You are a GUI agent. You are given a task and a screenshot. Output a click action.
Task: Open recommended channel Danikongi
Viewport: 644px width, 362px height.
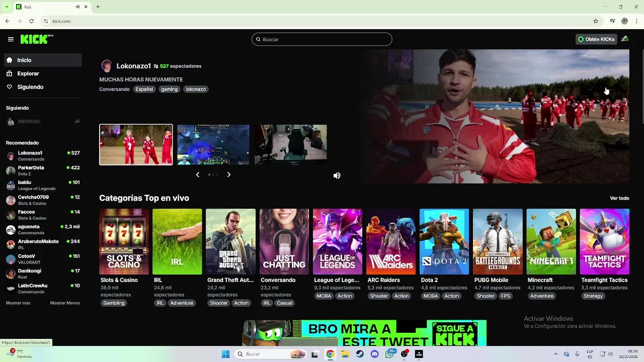43,274
